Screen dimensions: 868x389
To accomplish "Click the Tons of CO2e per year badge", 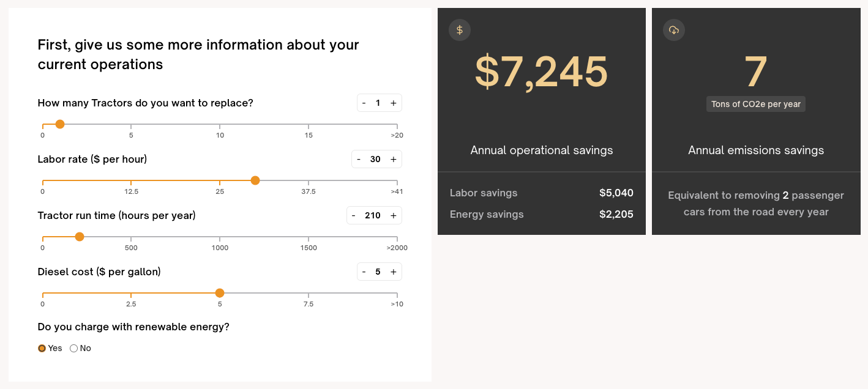I will 756,104.
